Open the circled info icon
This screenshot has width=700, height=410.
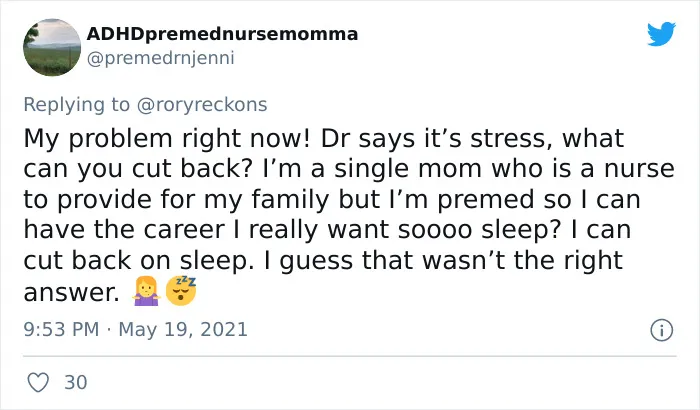[x=662, y=330]
